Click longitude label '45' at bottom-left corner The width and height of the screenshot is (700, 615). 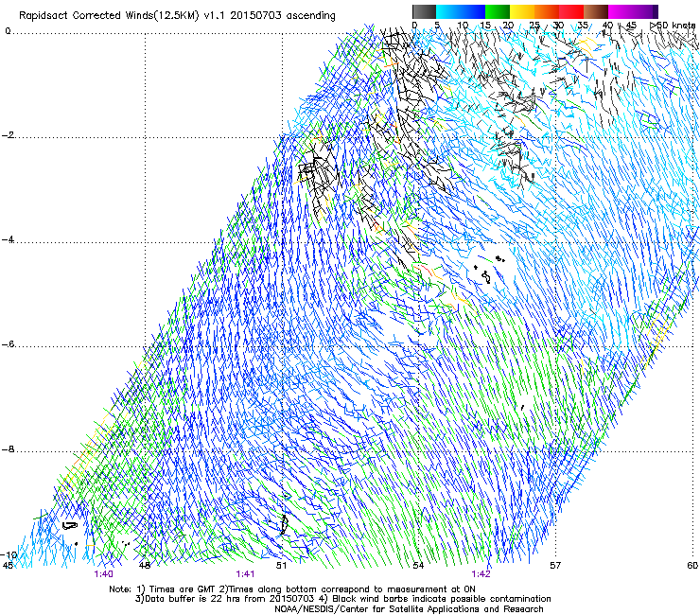8,566
